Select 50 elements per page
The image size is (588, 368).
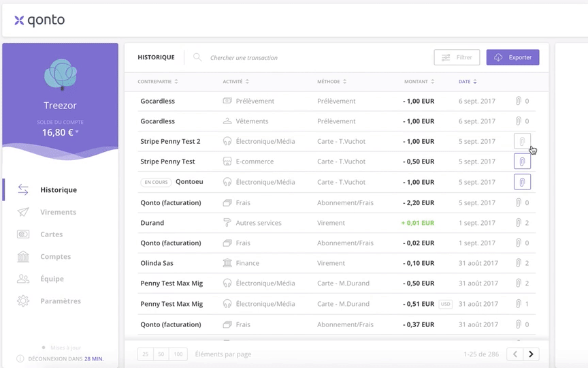161,354
